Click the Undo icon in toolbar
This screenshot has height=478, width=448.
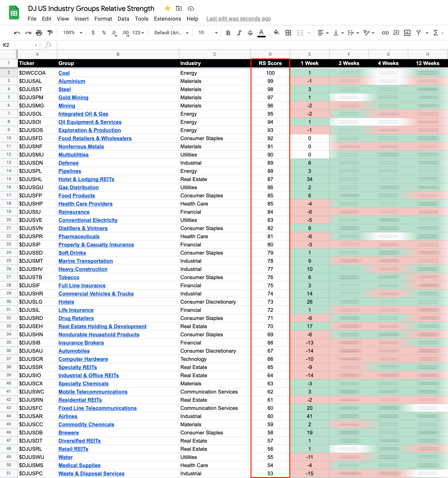point(17,33)
